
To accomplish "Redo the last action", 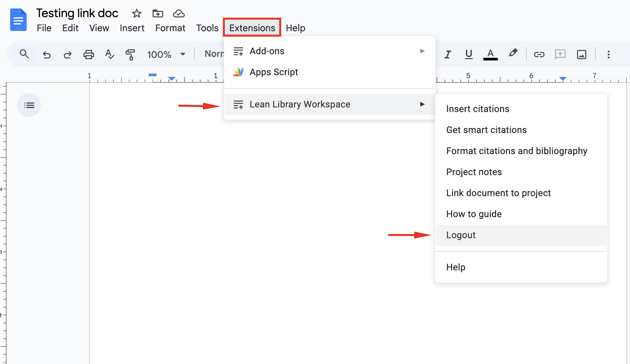I will click(67, 54).
